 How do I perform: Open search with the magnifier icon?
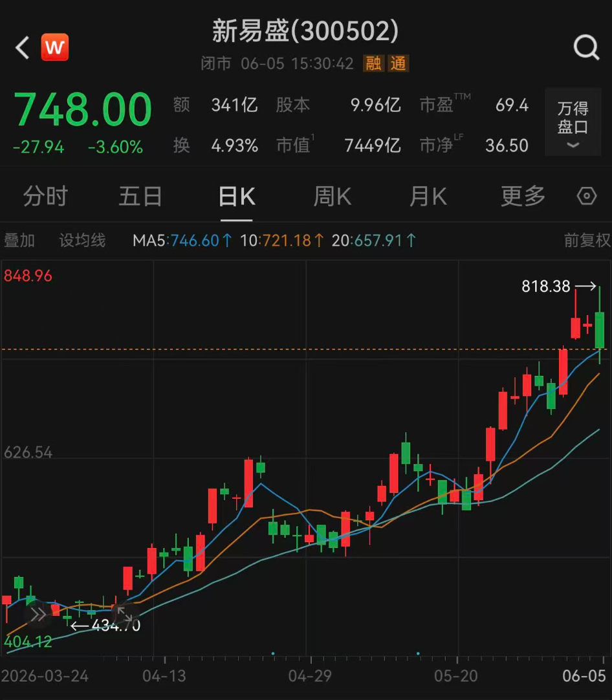coord(586,47)
